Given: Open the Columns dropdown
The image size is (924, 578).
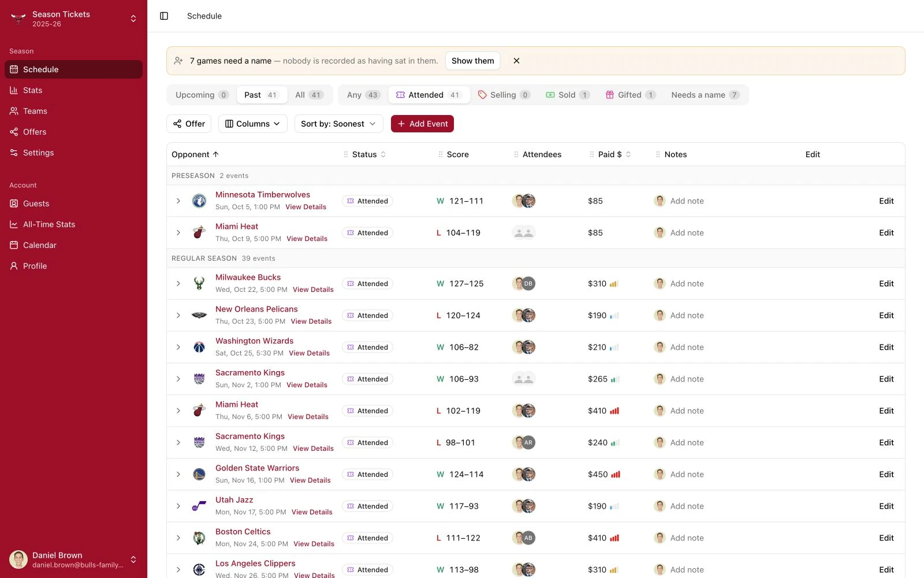Looking at the screenshot, I should pos(253,124).
